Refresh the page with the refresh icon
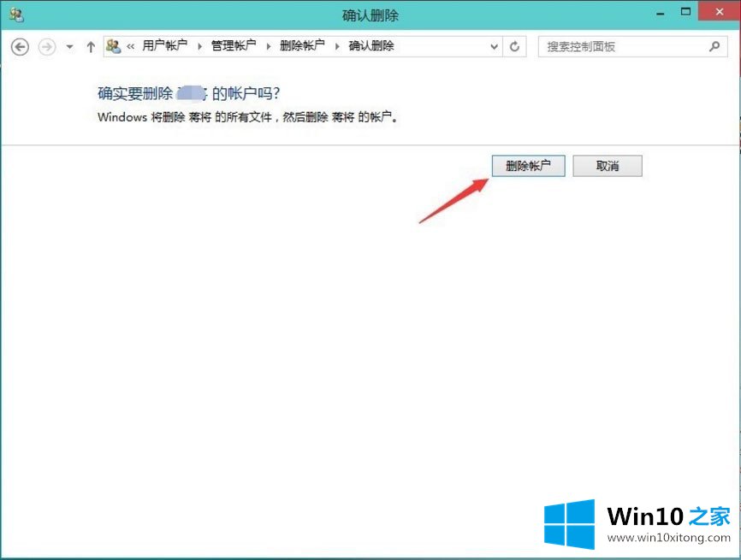The height and width of the screenshot is (560, 741). [514, 47]
